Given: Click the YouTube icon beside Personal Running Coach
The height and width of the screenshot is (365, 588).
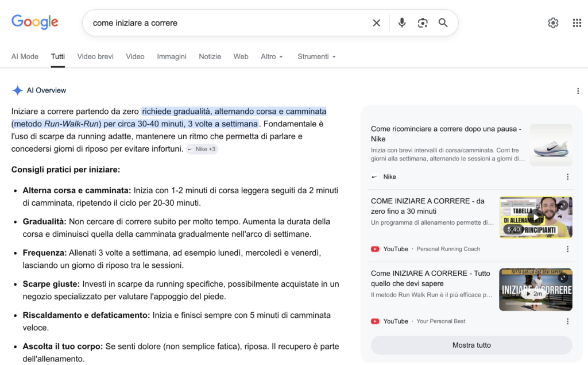Looking at the screenshot, I should coord(374,249).
